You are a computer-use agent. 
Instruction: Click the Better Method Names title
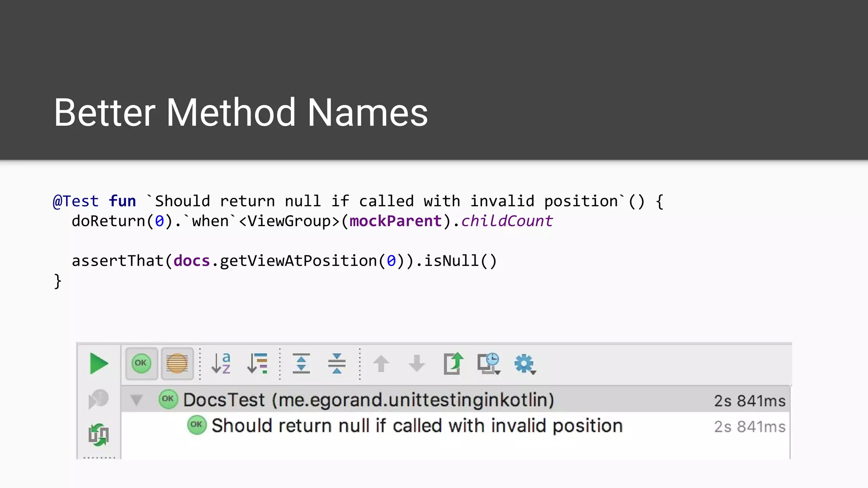pos(241,112)
